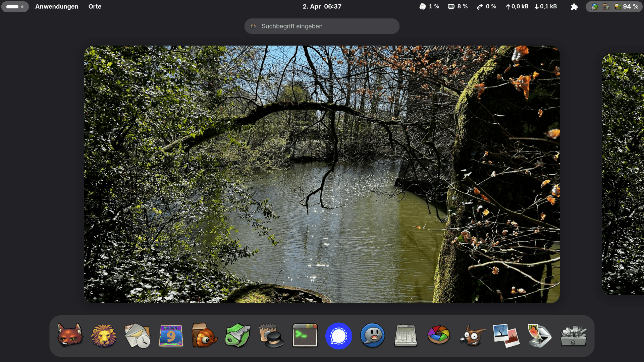Open the blue speech bubble chat app
This screenshot has height=362, width=644.
(x=372, y=336)
